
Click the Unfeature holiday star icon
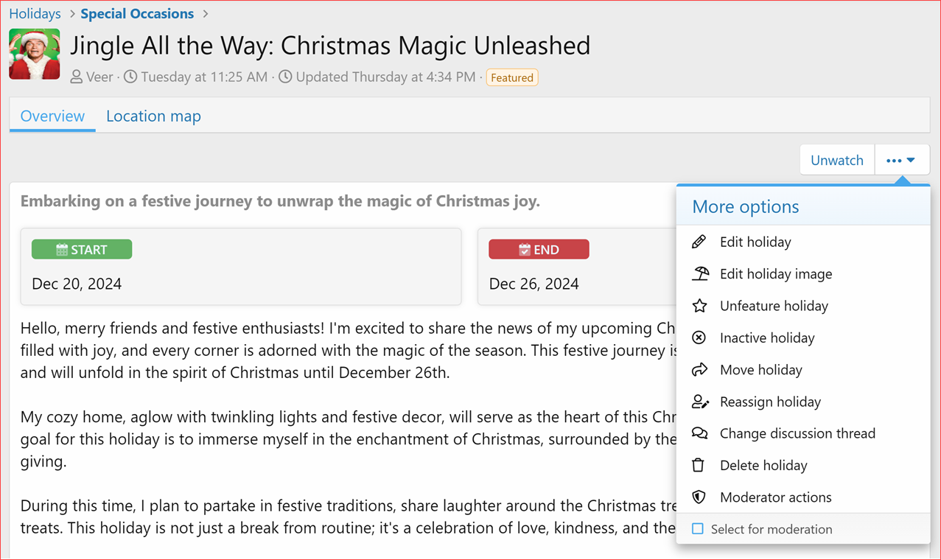(x=699, y=305)
